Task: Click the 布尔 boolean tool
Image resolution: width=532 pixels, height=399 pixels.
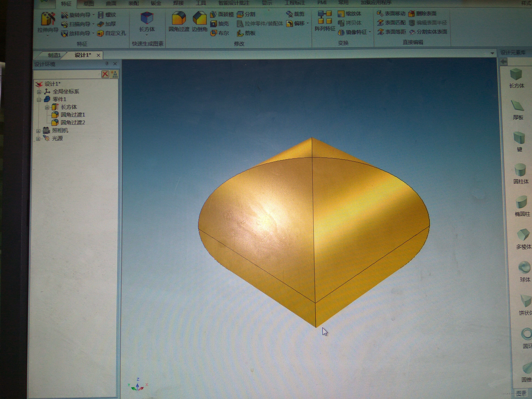Action: [x=220, y=33]
